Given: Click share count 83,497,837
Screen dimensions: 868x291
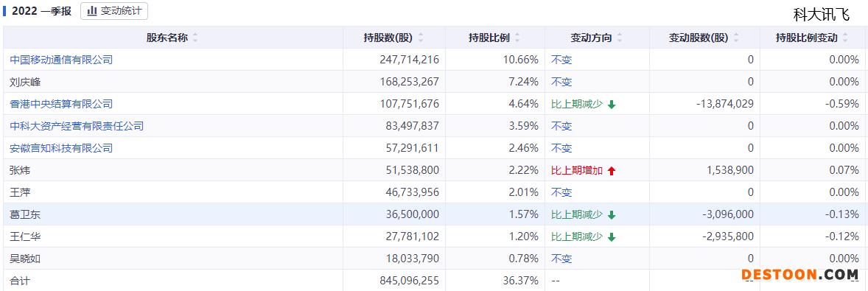Looking at the screenshot, I should coord(413,126).
